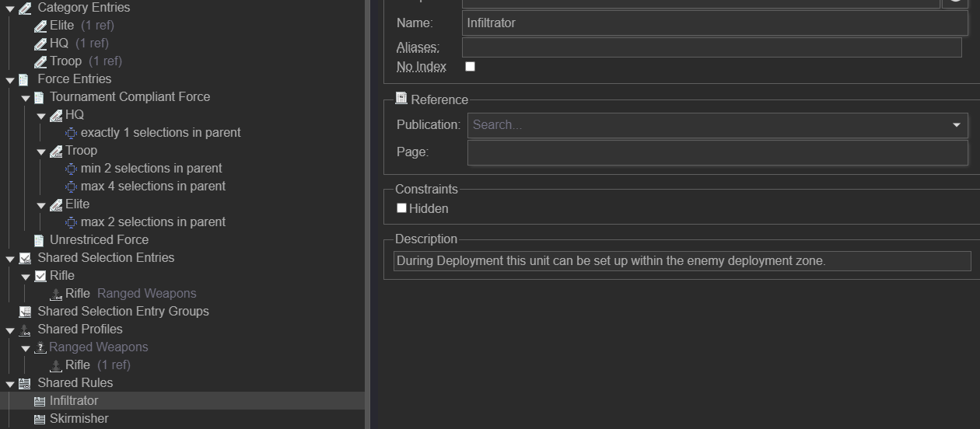Click the Unrestriced Force document icon
Image resolution: width=980 pixels, height=429 pixels.
(39, 240)
